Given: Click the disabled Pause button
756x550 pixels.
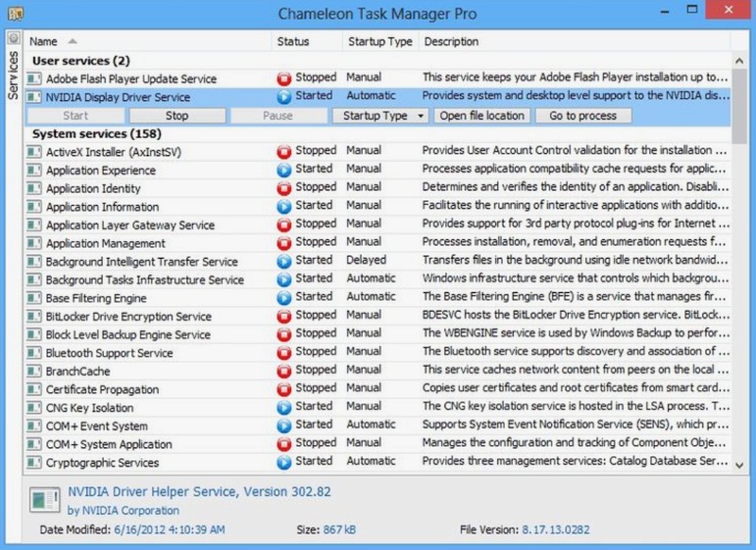Looking at the screenshot, I should click(x=278, y=115).
